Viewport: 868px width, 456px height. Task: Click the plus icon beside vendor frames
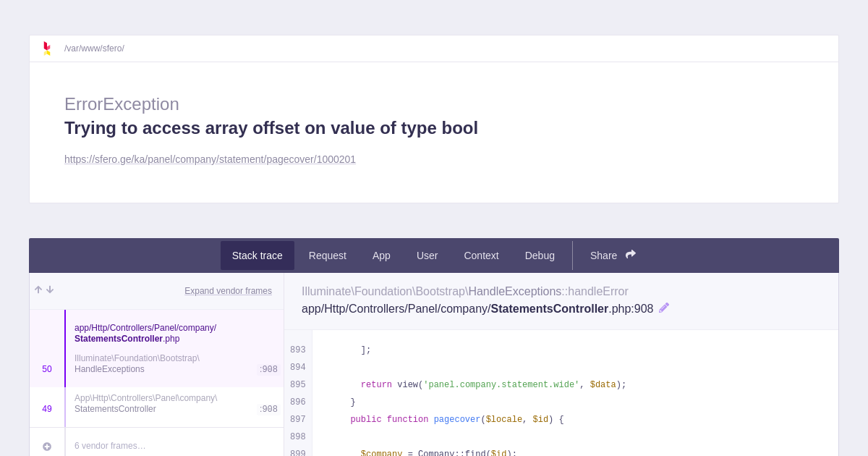tap(47, 447)
